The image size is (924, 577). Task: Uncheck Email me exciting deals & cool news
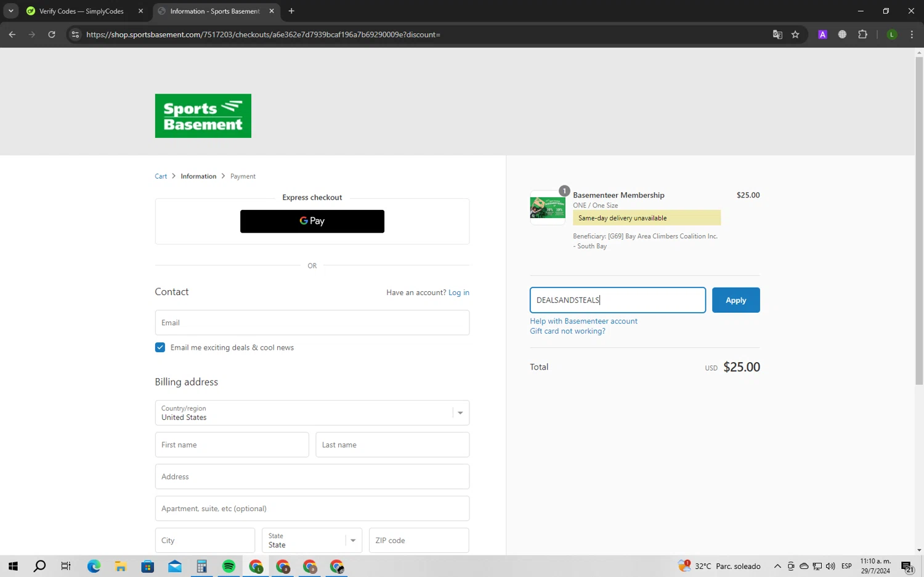point(160,347)
